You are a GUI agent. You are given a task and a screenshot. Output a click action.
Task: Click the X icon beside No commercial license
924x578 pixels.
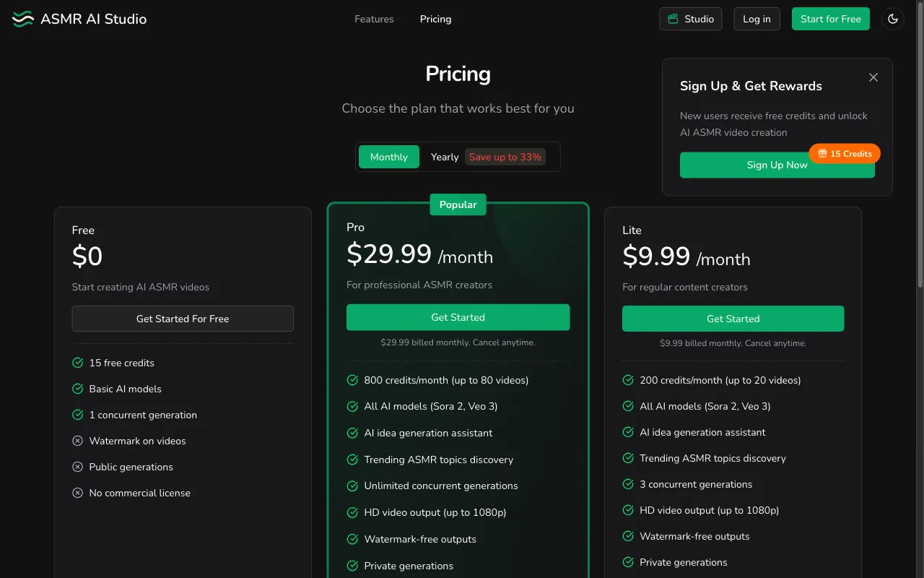tap(78, 493)
